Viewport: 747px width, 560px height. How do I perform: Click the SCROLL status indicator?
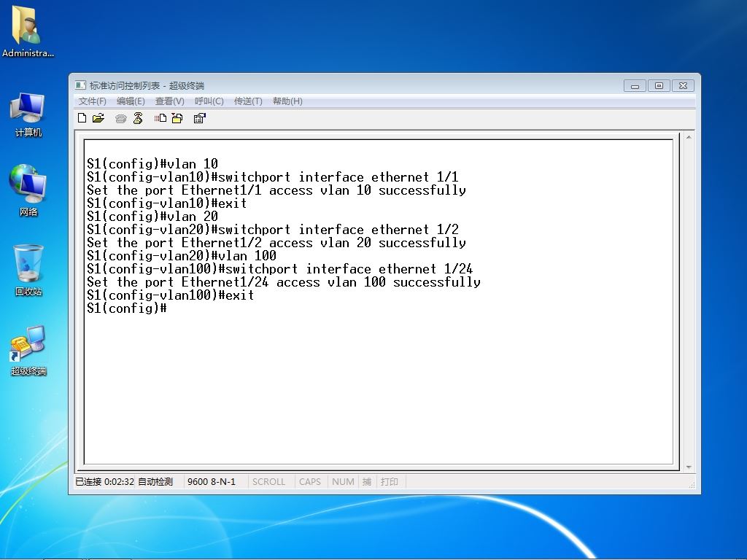point(268,481)
